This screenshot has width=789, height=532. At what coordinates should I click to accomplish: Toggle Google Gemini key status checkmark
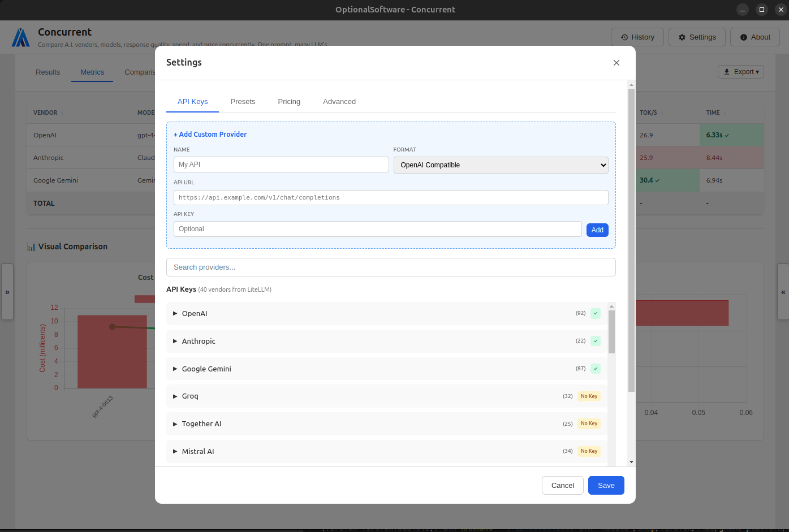(x=595, y=368)
